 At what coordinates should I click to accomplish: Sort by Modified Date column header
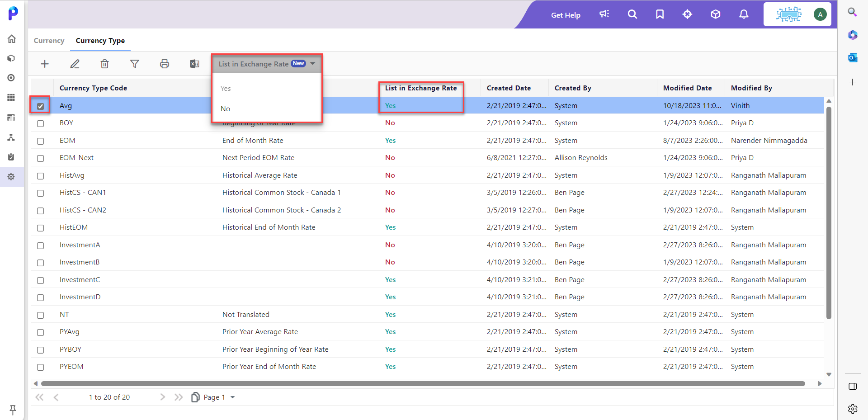point(687,88)
